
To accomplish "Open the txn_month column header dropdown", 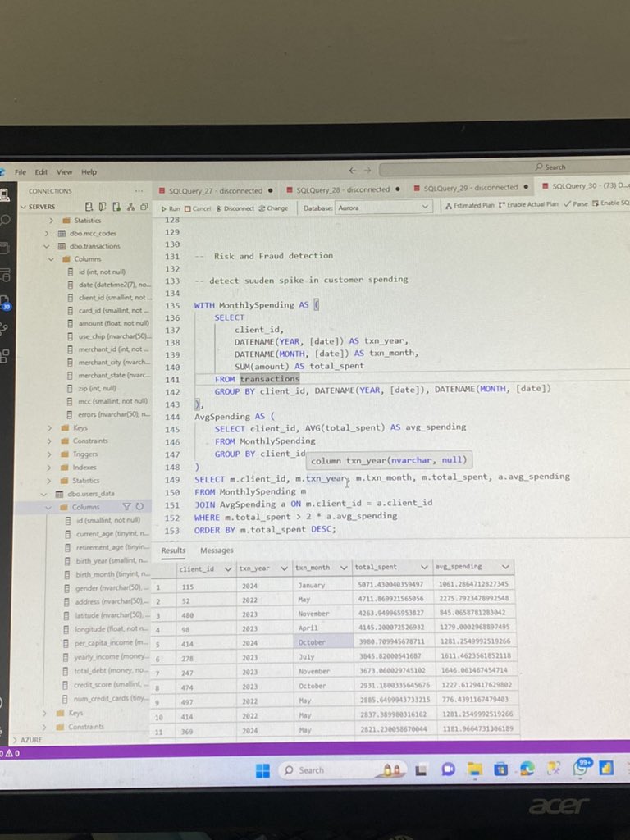I will click(344, 568).
